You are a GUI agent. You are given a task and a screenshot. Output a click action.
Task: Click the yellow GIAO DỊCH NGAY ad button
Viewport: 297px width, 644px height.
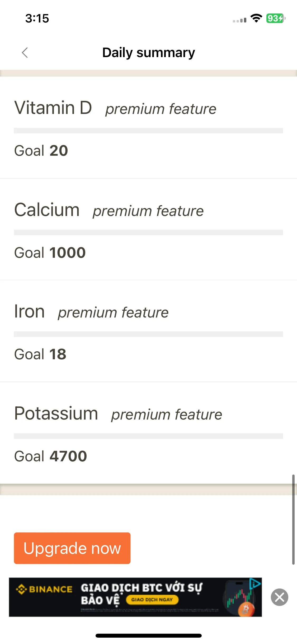click(152, 600)
